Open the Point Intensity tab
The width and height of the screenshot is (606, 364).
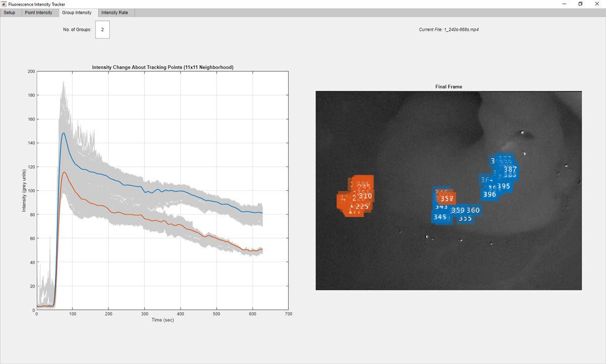pyautogui.click(x=39, y=13)
